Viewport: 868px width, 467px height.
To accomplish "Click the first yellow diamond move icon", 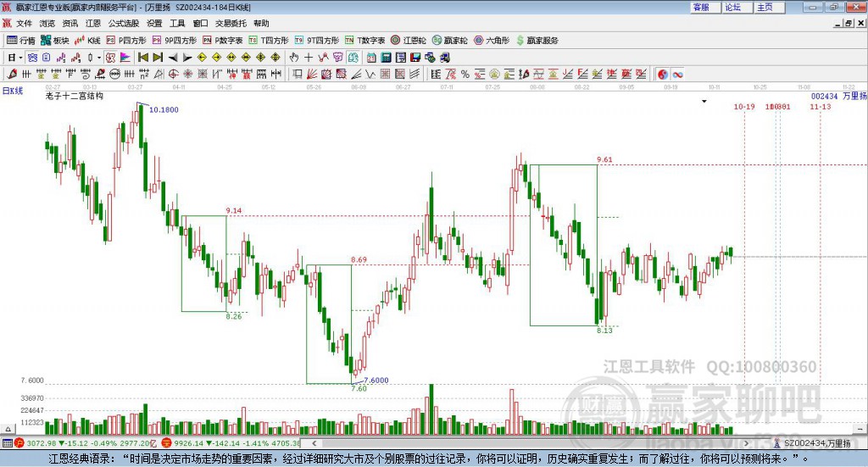I will pyautogui.click(x=202, y=58).
